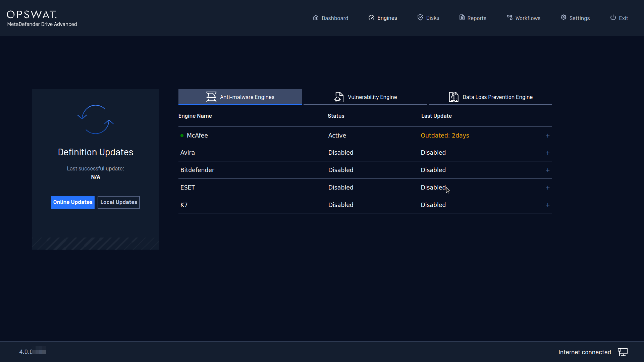The width and height of the screenshot is (644, 362).
Task: Select the K7 engine name
Action: 184,205
